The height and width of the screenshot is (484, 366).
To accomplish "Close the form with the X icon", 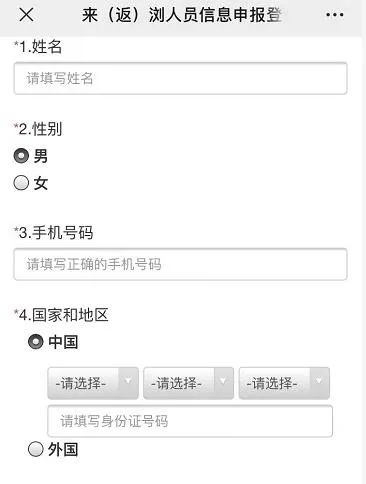I will pyautogui.click(x=26, y=15).
